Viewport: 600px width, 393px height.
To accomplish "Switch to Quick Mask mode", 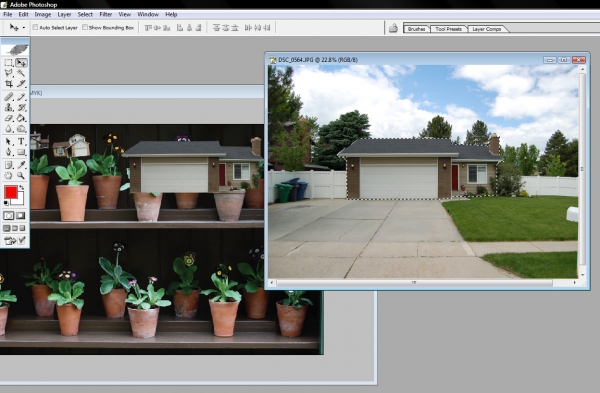I will coord(21,215).
